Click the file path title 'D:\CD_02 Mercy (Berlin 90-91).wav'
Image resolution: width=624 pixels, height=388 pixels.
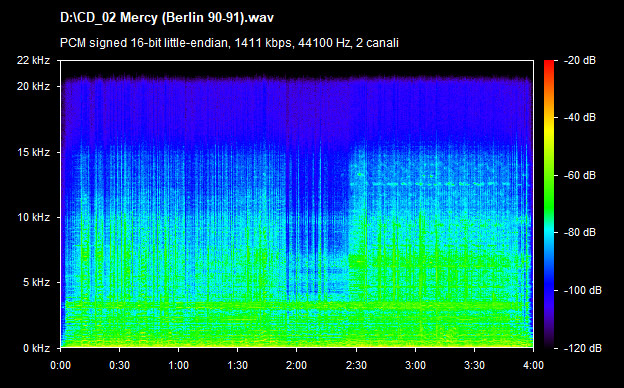167,18
